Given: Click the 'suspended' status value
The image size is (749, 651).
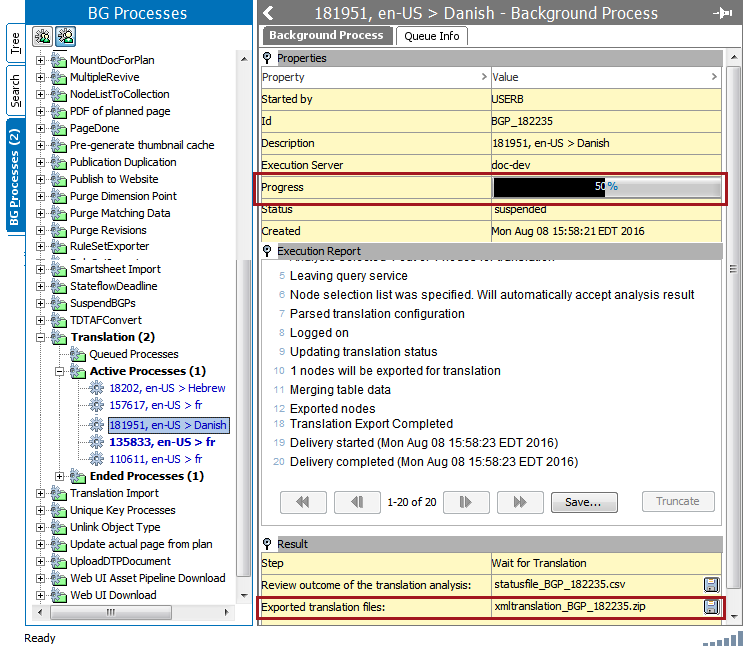Looking at the screenshot, I should coord(520,209).
